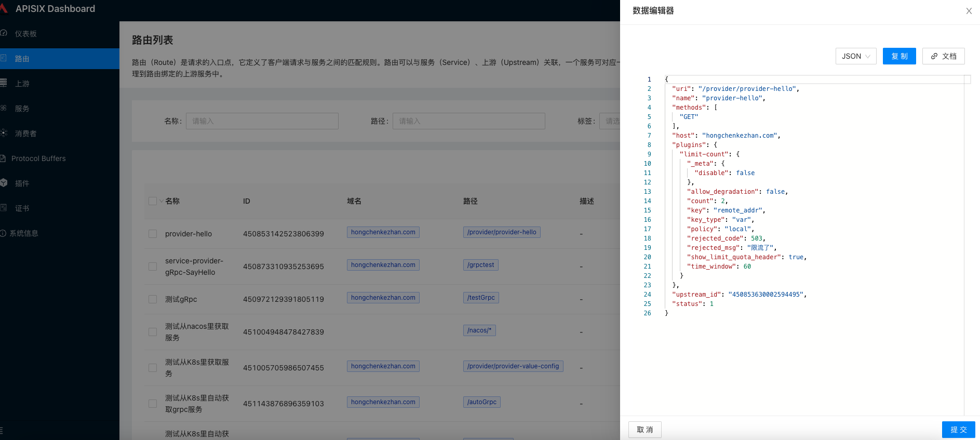Check the 测试从nacos里获取服务 row checkbox
This screenshot has height=440, width=980.
click(x=153, y=332)
